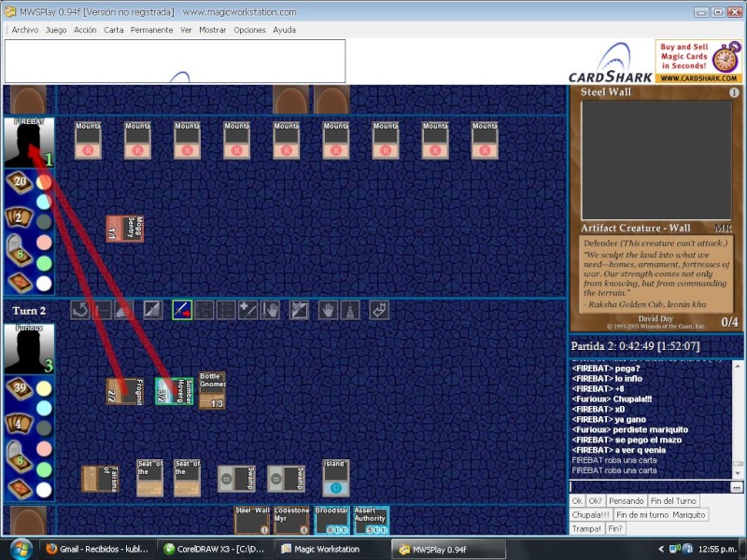The image size is (747, 560).
Task: Open FIREBAT's removed-from-game pile icon
Action: [x=20, y=283]
